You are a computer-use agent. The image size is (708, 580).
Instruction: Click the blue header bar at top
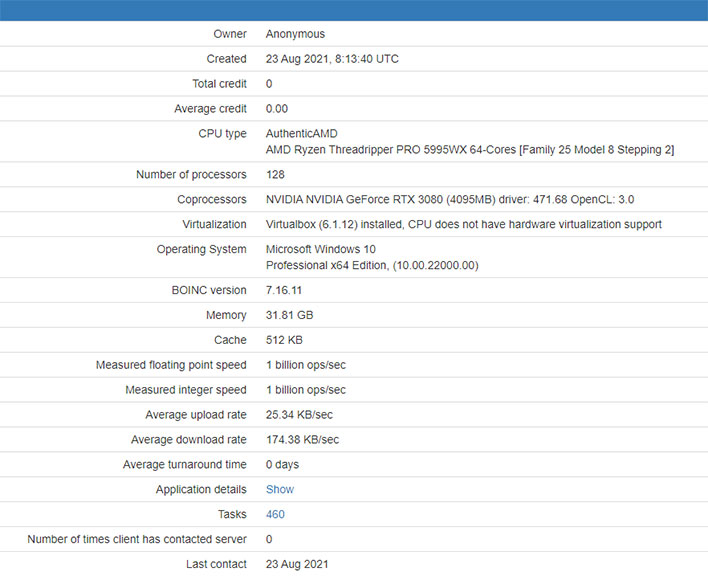[x=354, y=10]
